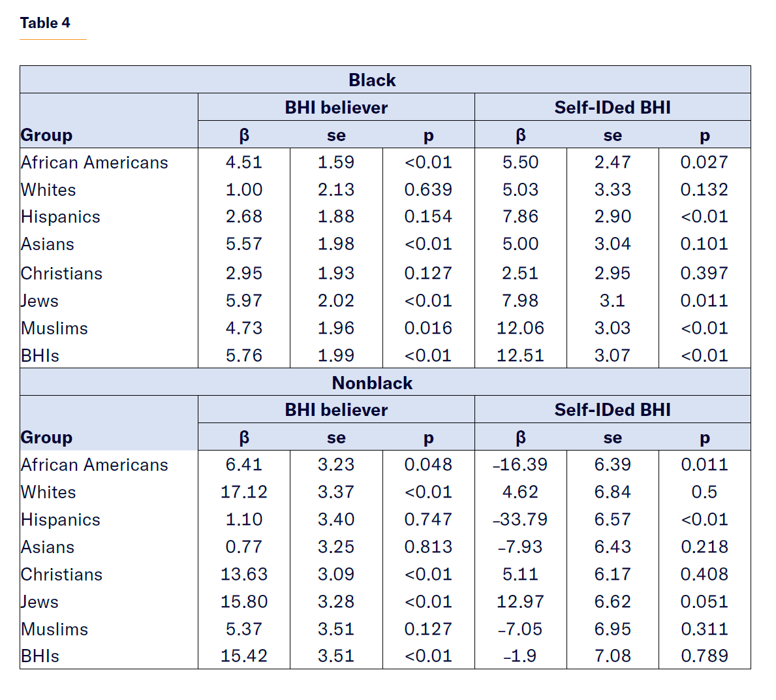Click the p-value cell 0.639
776x700 pixels.
click(428, 190)
